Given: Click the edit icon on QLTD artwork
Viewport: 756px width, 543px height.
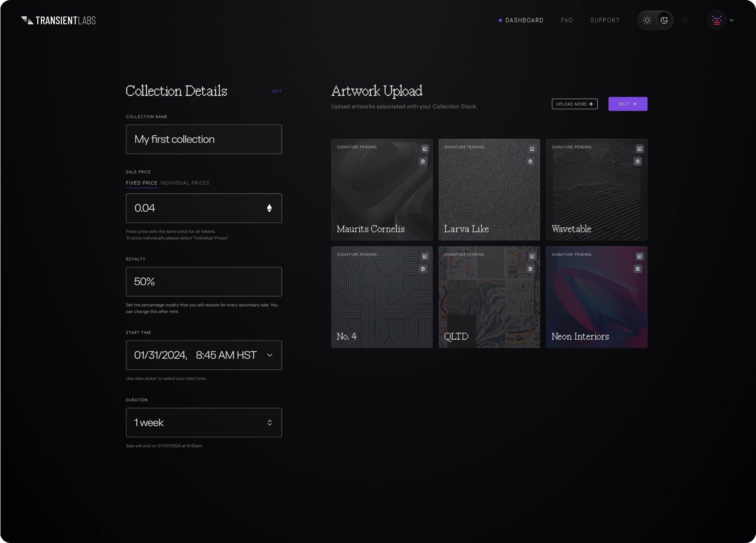Looking at the screenshot, I should pos(532,256).
